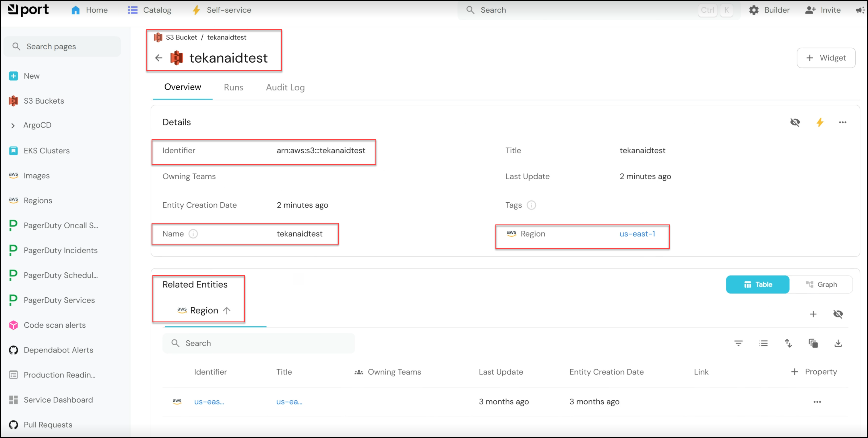Viewport: 868px width, 438px height.
Task: Click the Related Entities table search
Action: coord(258,343)
